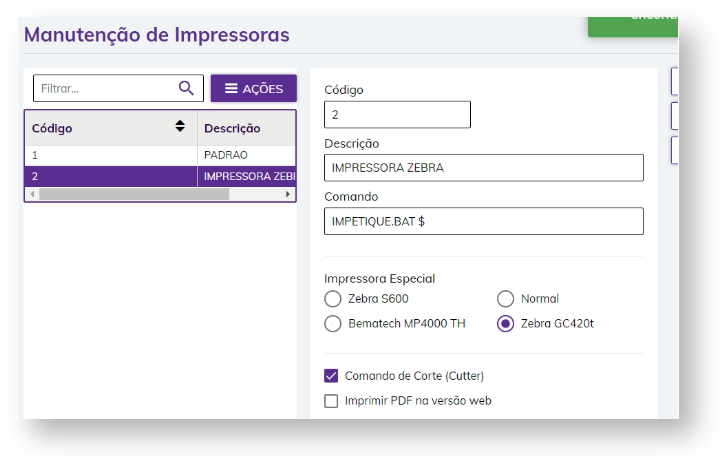Viewport: 727px width, 467px height.
Task: Click the search magnifier icon in filter
Action: click(186, 88)
